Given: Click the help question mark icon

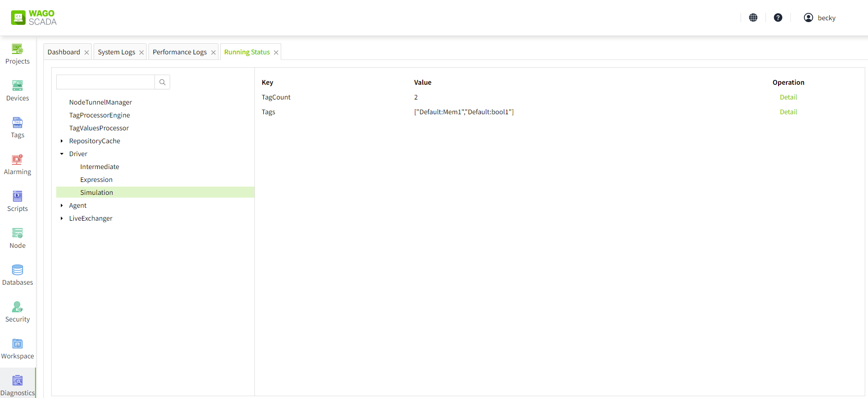Looking at the screenshot, I should (x=778, y=18).
